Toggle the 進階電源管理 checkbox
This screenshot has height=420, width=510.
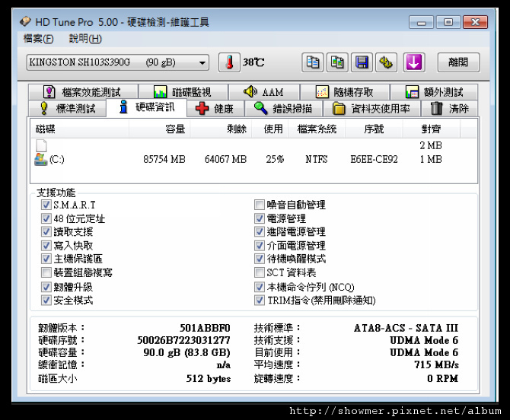[260, 232]
